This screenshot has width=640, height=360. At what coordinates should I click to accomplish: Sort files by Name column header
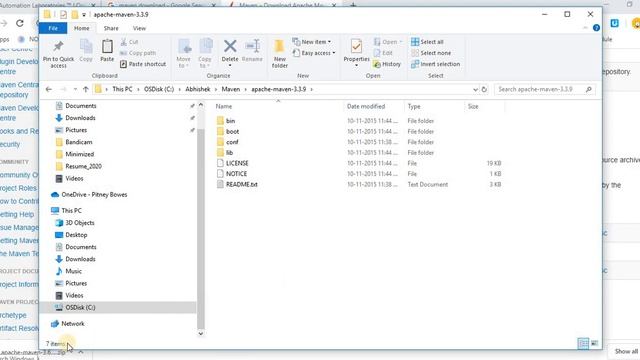pos(224,106)
